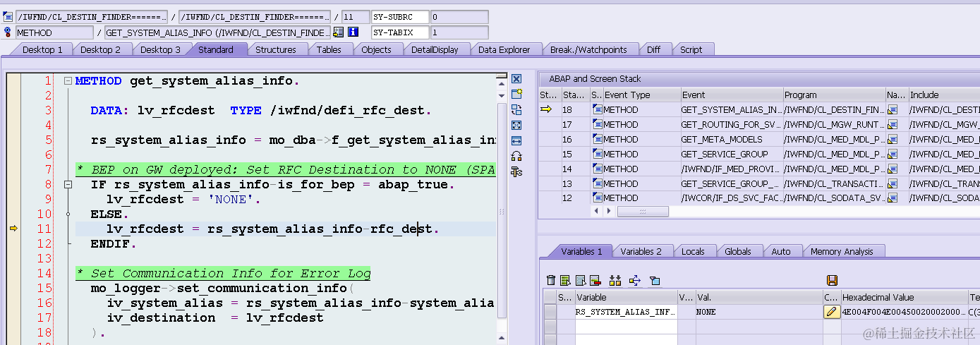The height and width of the screenshot is (345, 980).
Task: Collapse the METHOD get_system_alias_info block
Action: click(x=68, y=81)
